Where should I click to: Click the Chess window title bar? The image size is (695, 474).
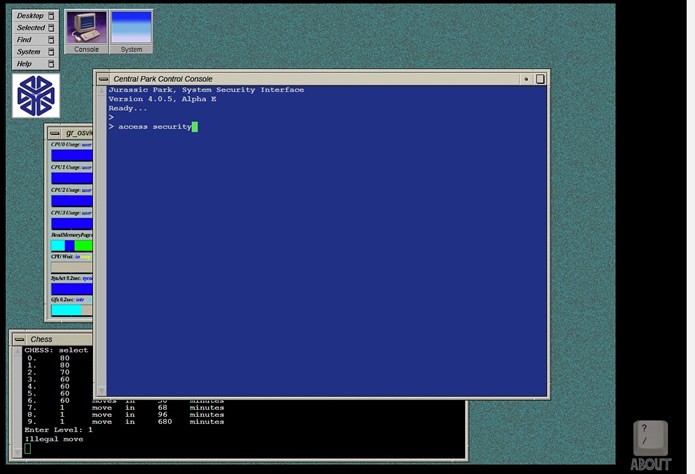(x=60, y=339)
